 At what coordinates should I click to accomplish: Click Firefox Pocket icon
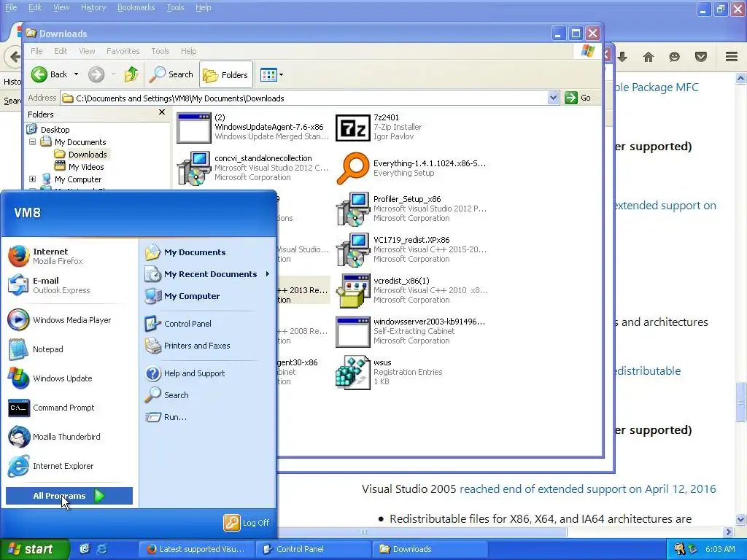point(701,57)
